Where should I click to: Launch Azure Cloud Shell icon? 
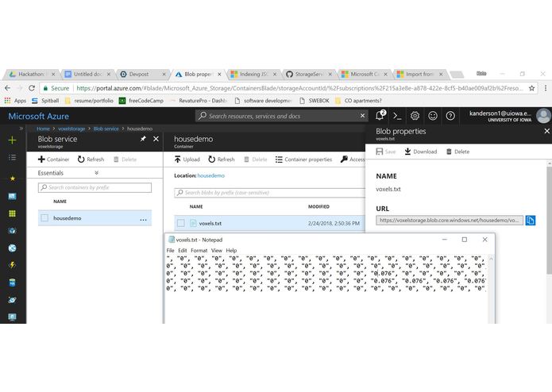pos(397,116)
